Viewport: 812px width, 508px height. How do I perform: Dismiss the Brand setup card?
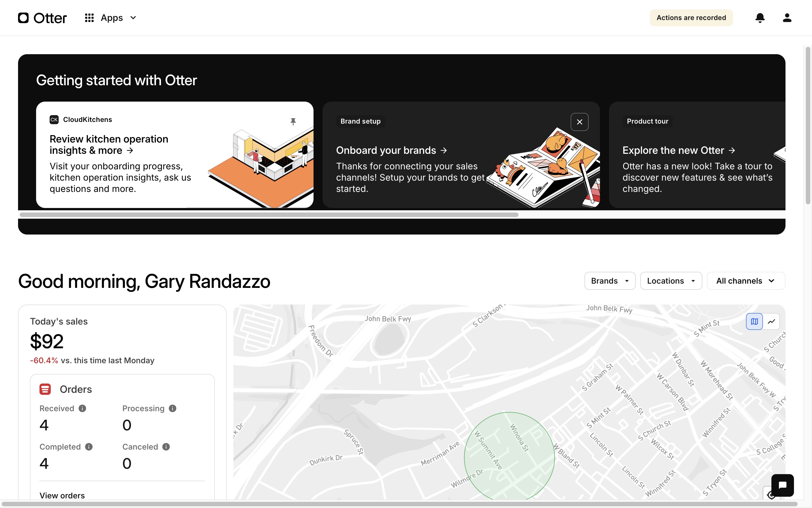click(x=579, y=122)
